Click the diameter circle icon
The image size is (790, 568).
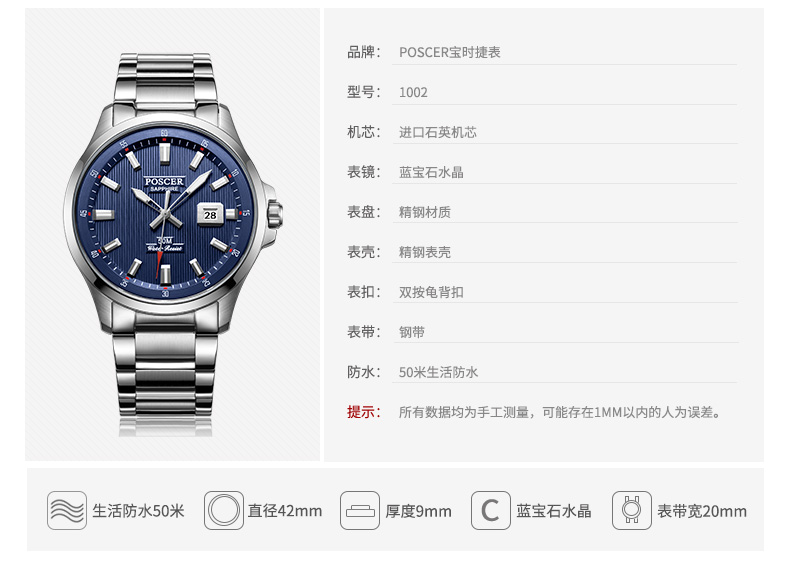[224, 511]
